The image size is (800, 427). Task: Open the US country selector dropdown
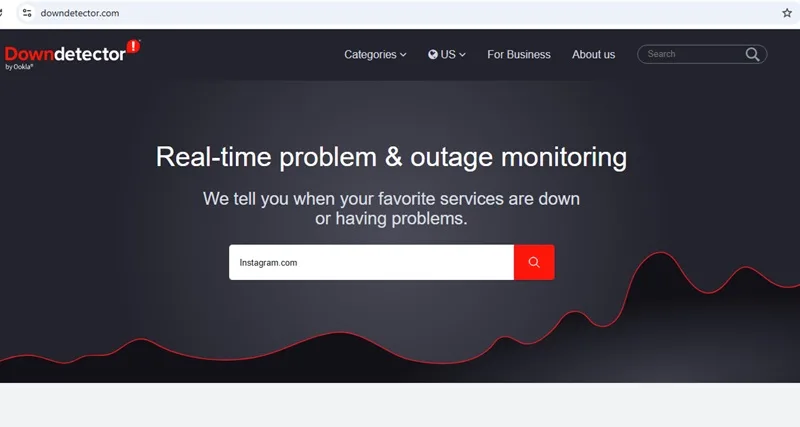click(x=447, y=55)
